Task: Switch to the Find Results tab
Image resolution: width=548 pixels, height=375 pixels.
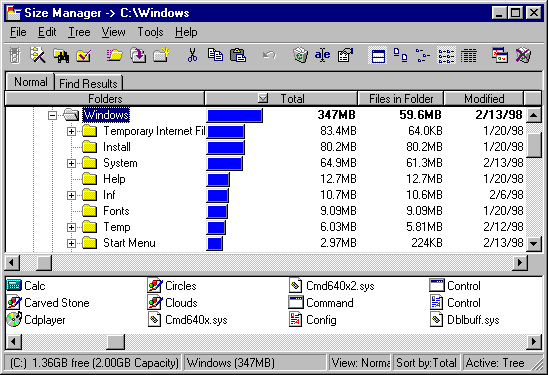Action: 88,83
